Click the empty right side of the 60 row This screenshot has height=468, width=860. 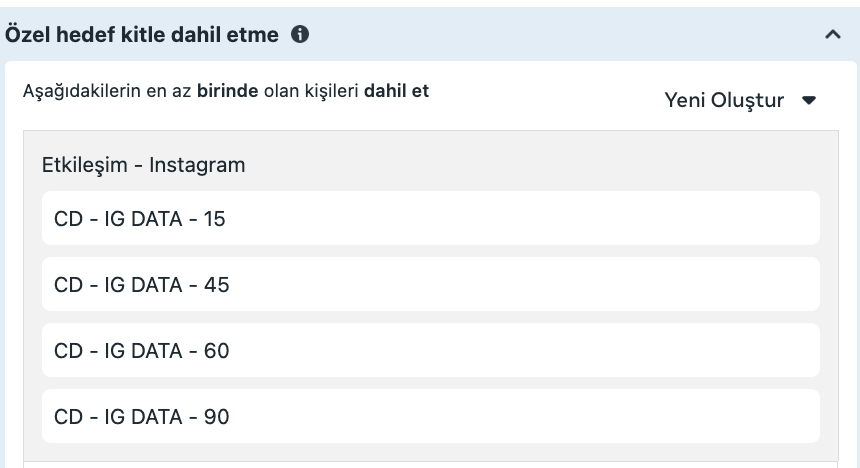(650, 350)
